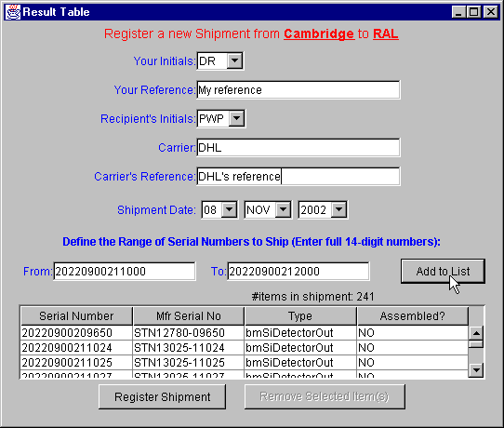Click the Mfr Serial No column header

[189, 316]
